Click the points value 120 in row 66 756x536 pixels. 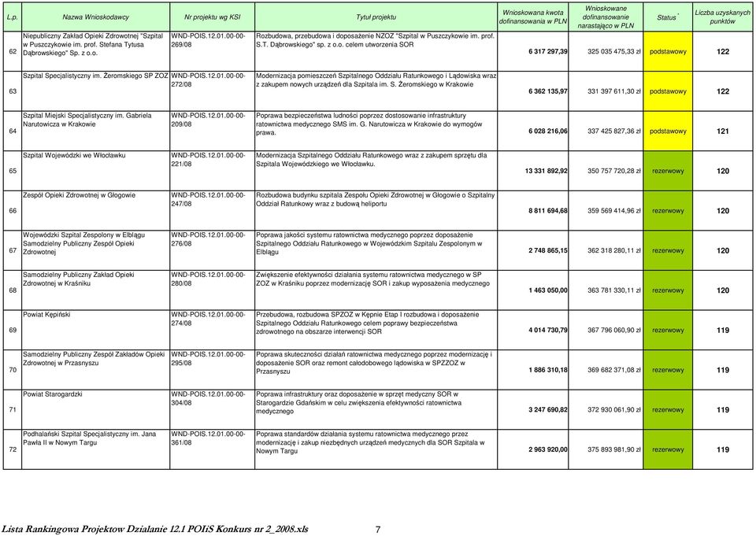click(722, 211)
